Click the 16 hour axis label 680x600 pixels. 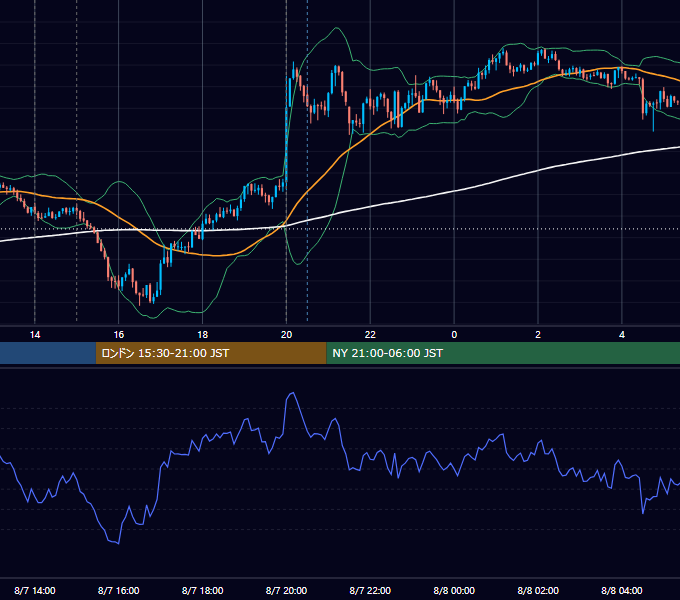pos(118,335)
